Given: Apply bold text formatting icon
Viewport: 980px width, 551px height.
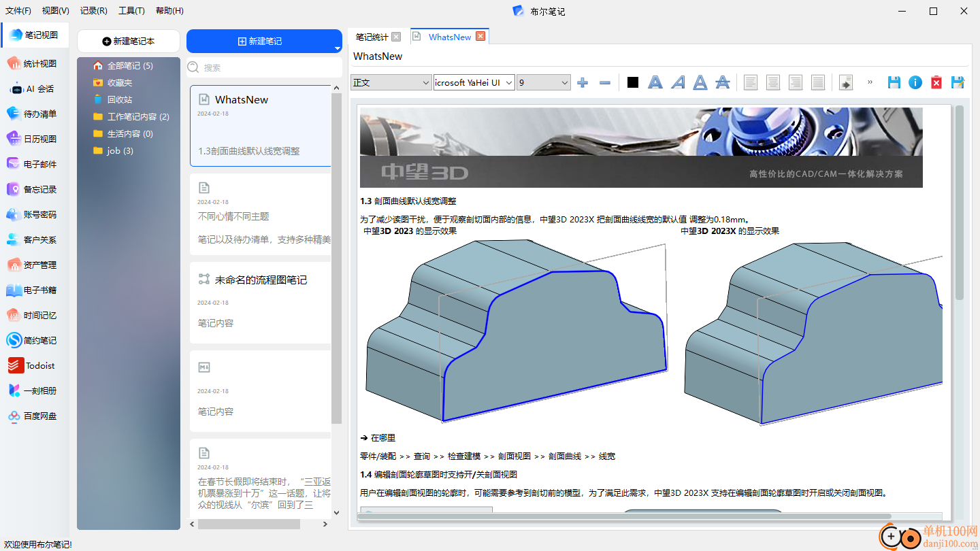Looking at the screenshot, I should [x=655, y=82].
